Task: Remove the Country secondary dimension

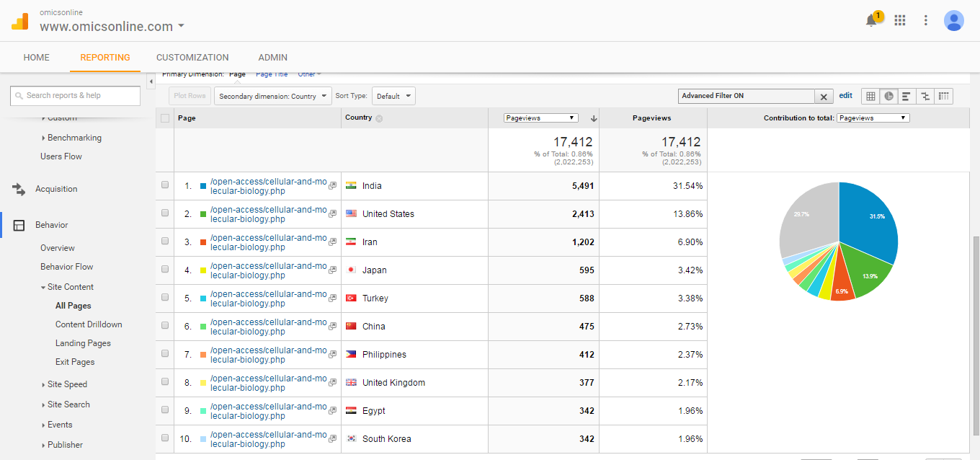Action: [379, 118]
